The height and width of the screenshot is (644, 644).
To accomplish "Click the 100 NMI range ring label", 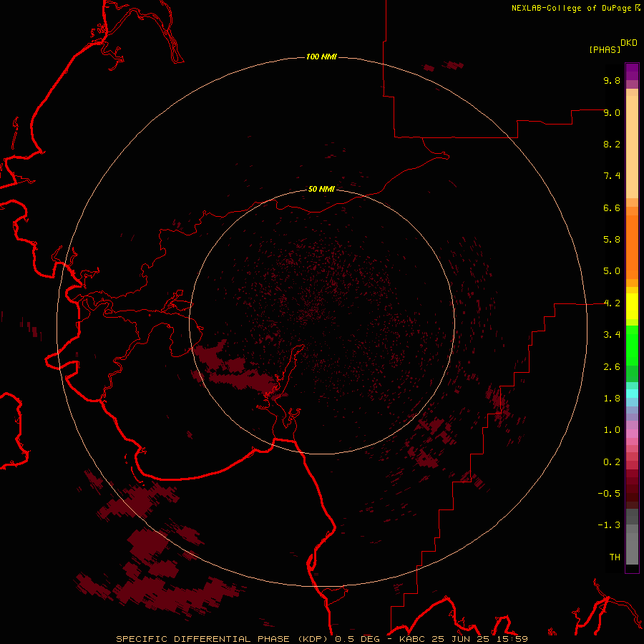I will pyautogui.click(x=321, y=57).
